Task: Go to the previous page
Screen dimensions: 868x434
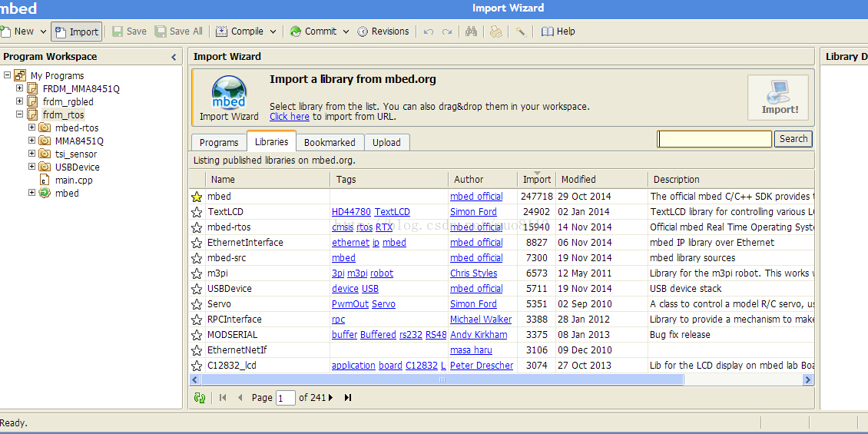Action: pos(240,397)
